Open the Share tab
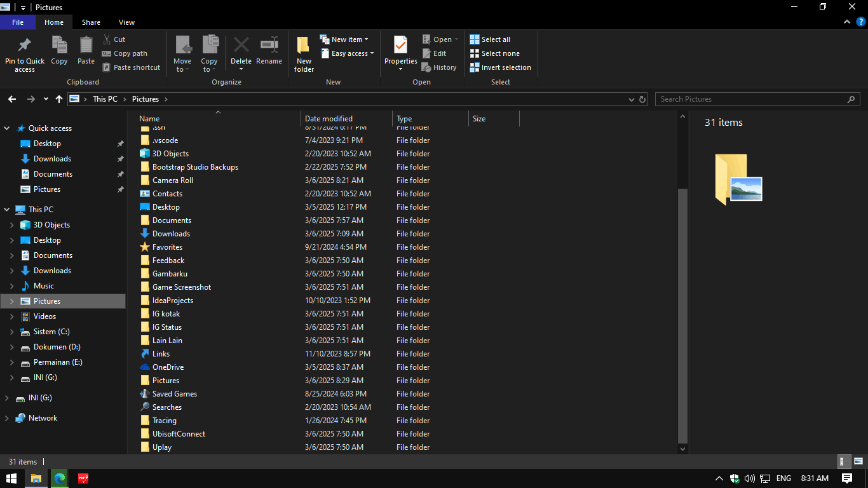868x488 pixels. (x=91, y=22)
